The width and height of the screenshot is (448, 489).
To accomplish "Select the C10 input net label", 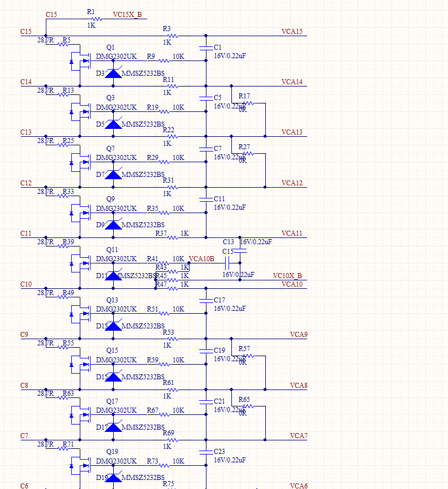I will point(26,284).
